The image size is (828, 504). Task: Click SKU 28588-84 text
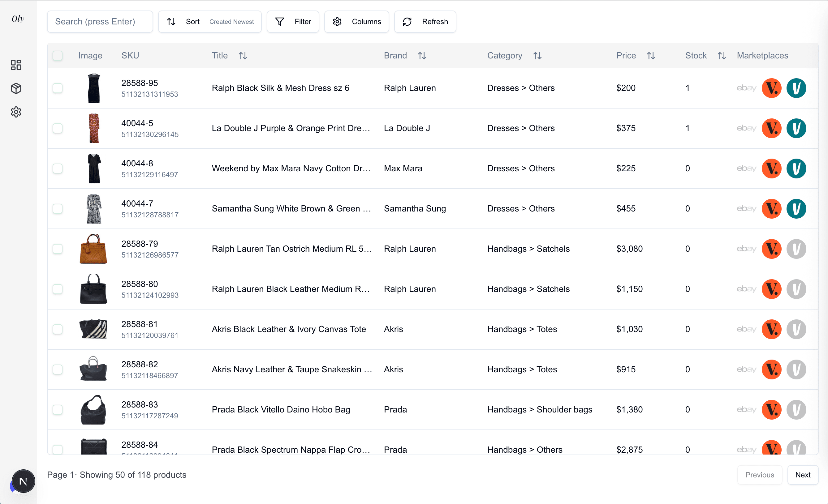click(140, 445)
